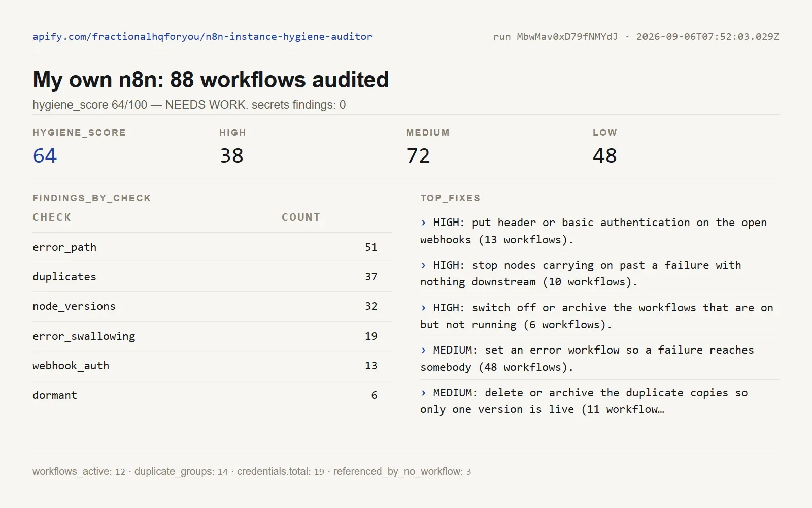This screenshot has height=508, width=812.
Task: Click the HIGH count 38
Action: click(231, 155)
